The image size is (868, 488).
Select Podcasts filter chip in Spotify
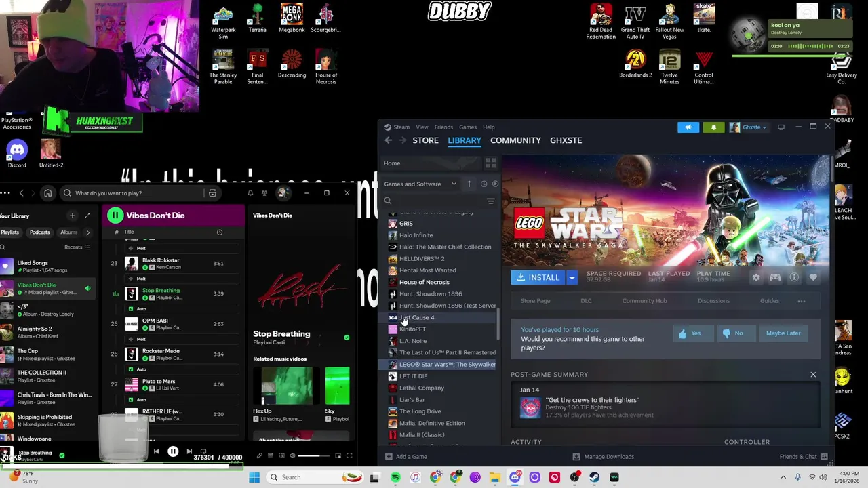pyautogui.click(x=39, y=232)
